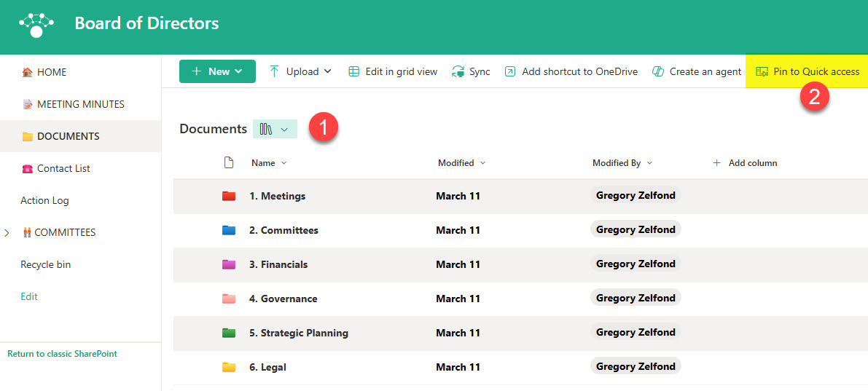This screenshot has height=391, width=868.
Task: Click the Create an agent icon
Action: point(658,71)
